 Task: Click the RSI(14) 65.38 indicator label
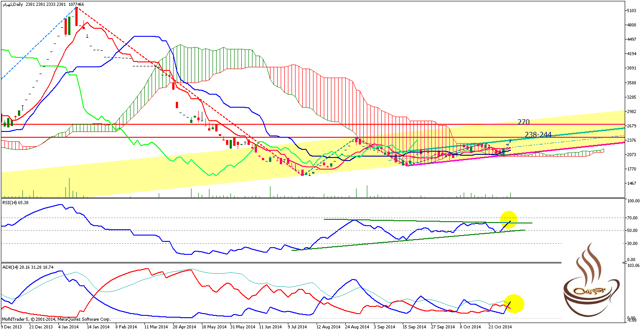coord(15,203)
